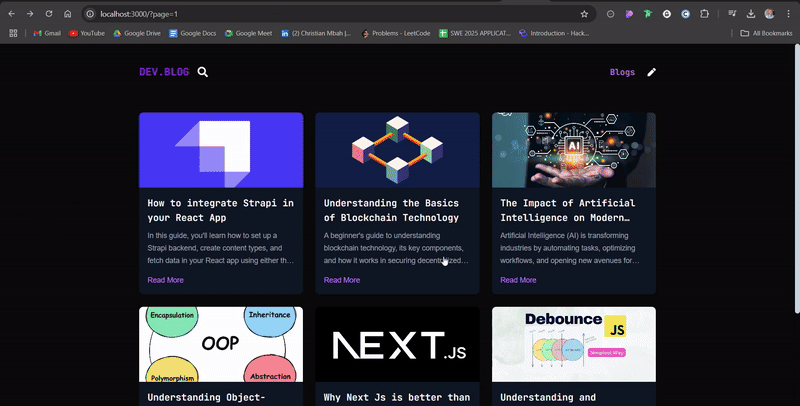The width and height of the screenshot is (800, 406).
Task: Read More on the Blockchain article
Action: point(342,280)
